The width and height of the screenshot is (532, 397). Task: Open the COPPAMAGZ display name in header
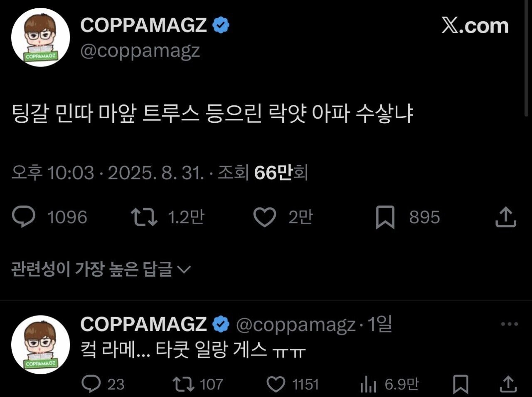click(143, 25)
